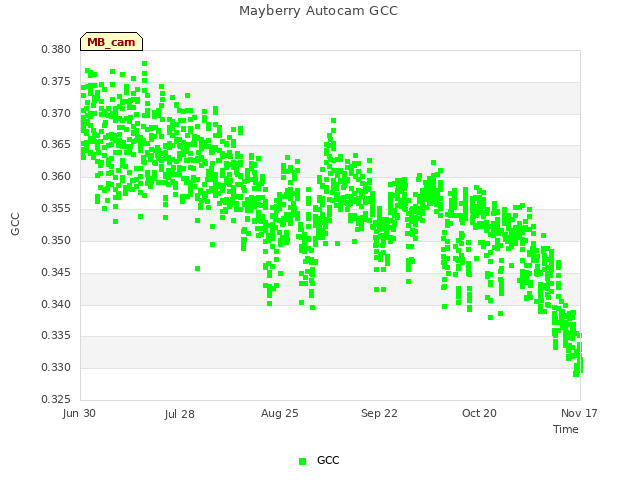The image size is (640, 480).
Task: Click the 0.340 y-axis value
Action: 56,304
